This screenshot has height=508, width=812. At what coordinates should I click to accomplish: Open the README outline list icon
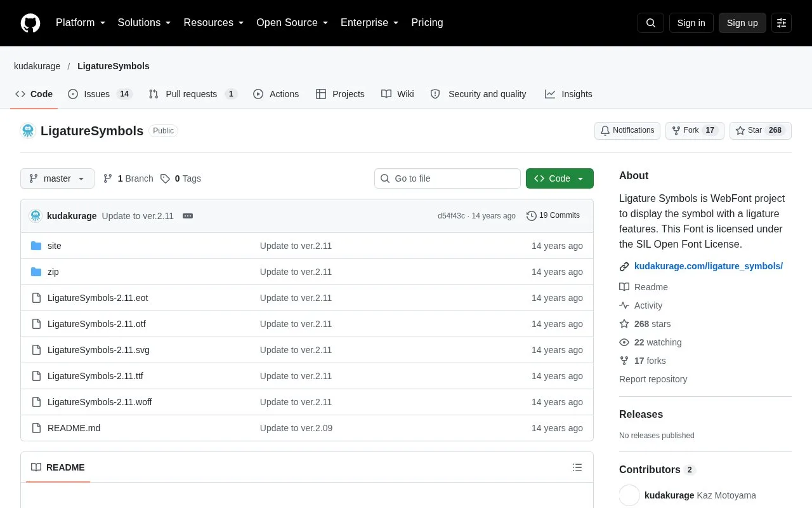[577, 467]
